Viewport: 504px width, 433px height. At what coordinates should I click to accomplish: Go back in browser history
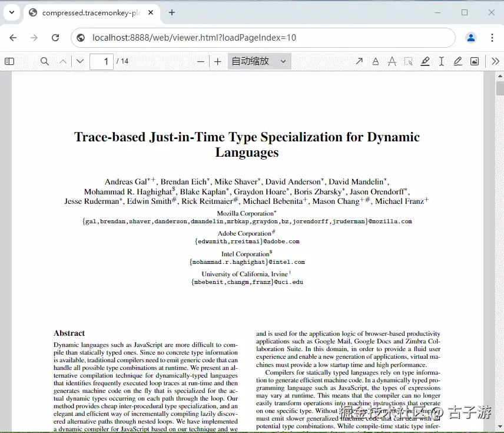(13, 38)
